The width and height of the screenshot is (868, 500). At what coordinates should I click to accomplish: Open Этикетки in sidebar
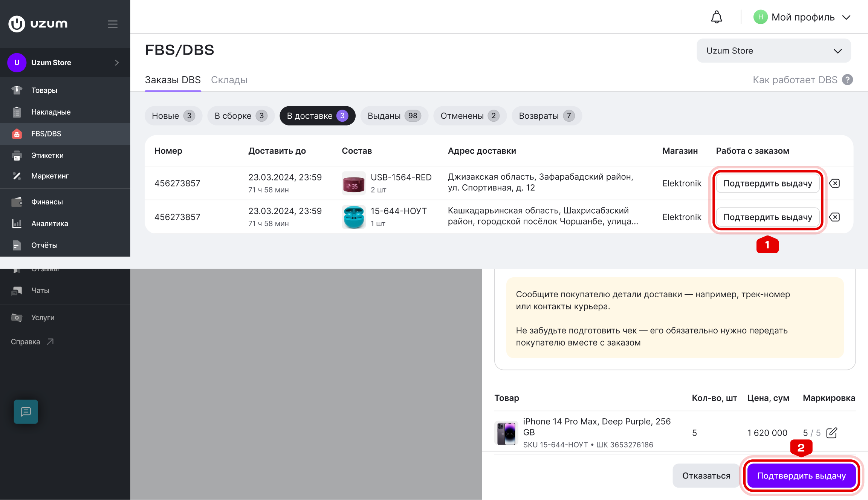point(65,155)
